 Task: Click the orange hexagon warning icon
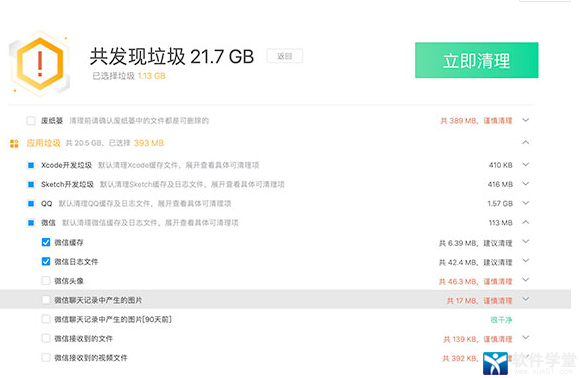[x=40, y=64]
